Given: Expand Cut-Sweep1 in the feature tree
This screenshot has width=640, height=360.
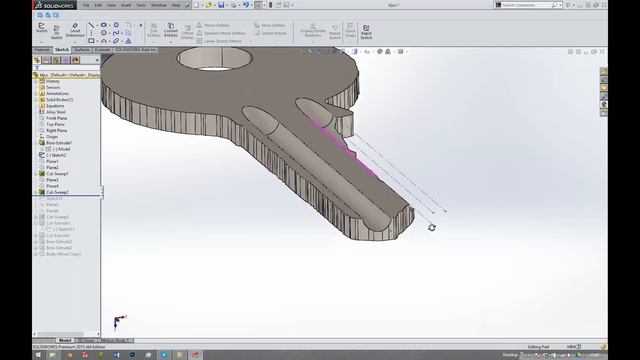Looking at the screenshot, I should tap(36, 174).
